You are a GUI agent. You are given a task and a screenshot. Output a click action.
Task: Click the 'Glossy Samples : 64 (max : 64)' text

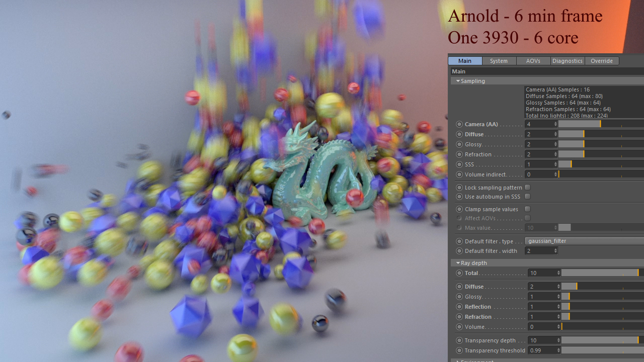[x=563, y=103]
